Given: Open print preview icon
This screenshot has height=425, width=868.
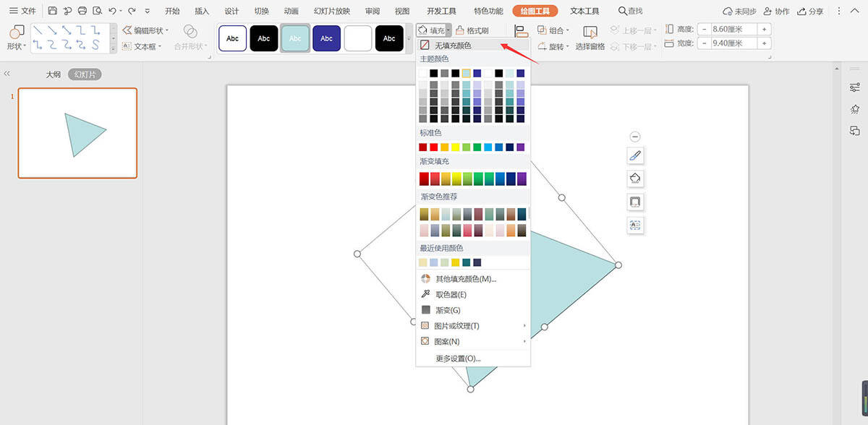Looking at the screenshot, I should 96,11.
